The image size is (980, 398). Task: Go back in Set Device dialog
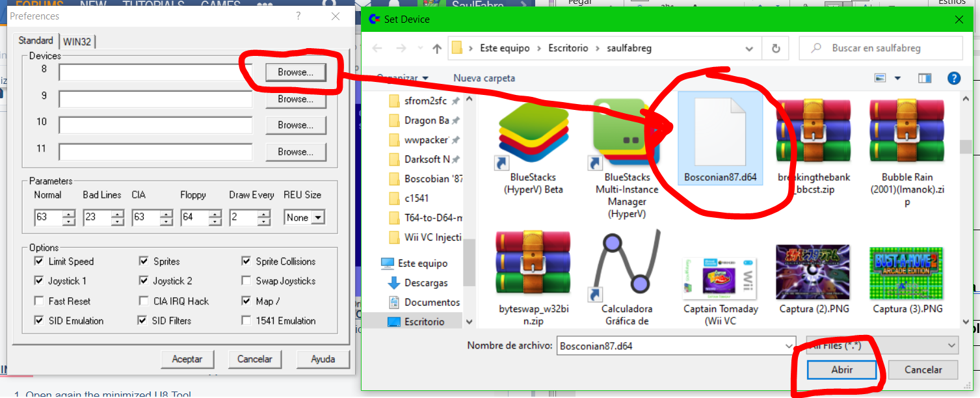(x=378, y=48)
